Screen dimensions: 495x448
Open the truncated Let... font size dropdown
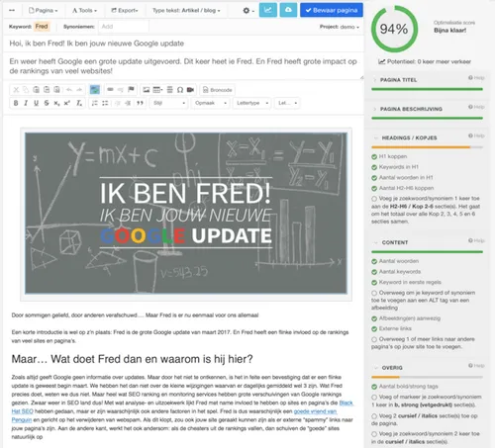287,103
